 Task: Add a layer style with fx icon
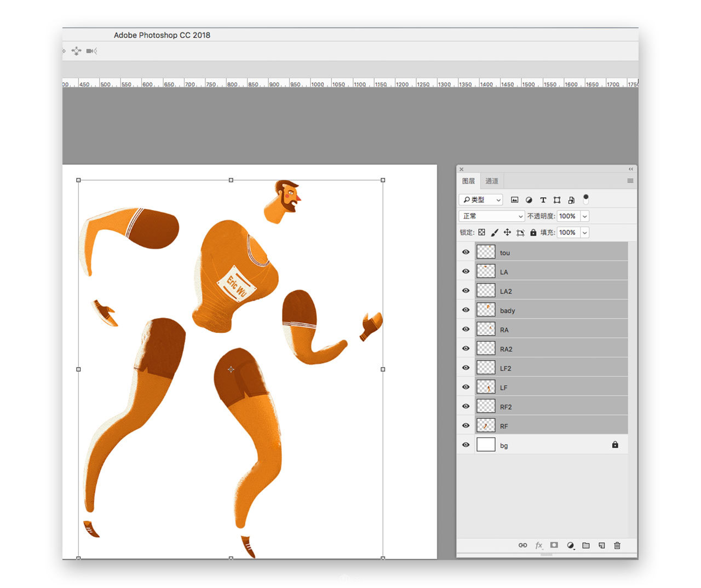[539, 545]
